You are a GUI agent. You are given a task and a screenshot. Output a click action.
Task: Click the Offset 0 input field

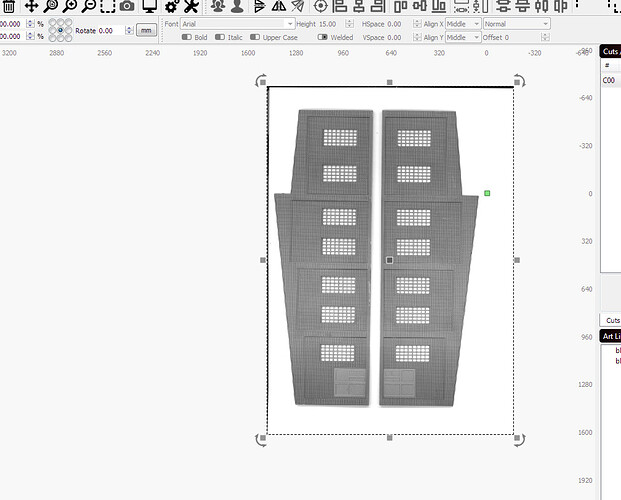tap(522, 37)
